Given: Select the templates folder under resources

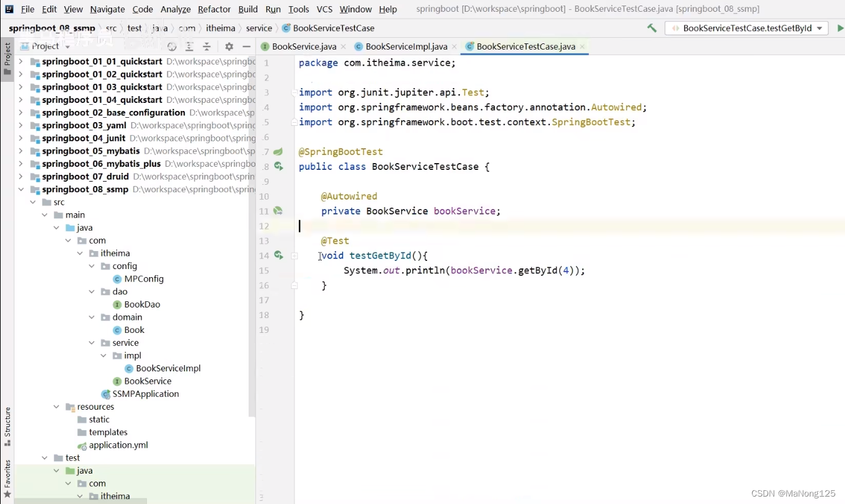Looking at the screenshot, I should [x=102, y=432].
